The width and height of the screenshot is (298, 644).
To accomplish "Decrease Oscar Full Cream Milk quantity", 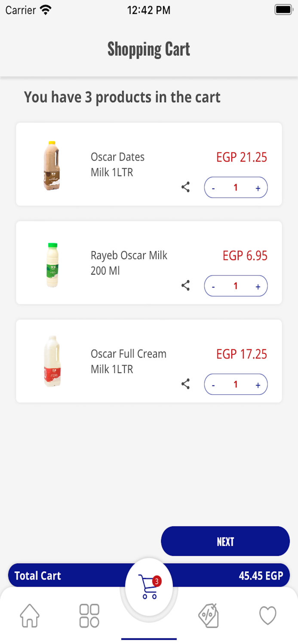I will pyautogui.click(x=214, y=384).
